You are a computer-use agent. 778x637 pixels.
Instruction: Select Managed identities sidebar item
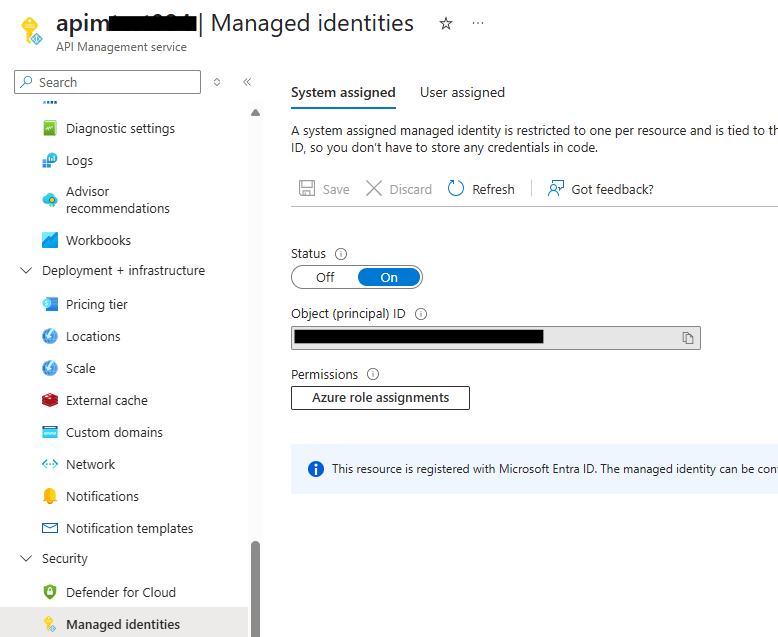click(x=123, y=624)
